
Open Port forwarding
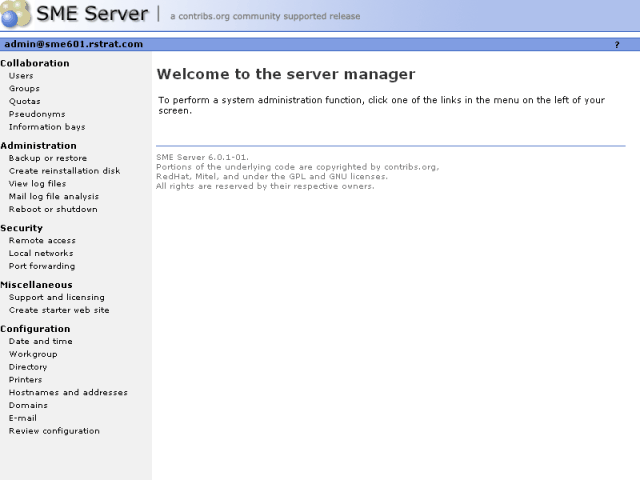click(42, 266)
